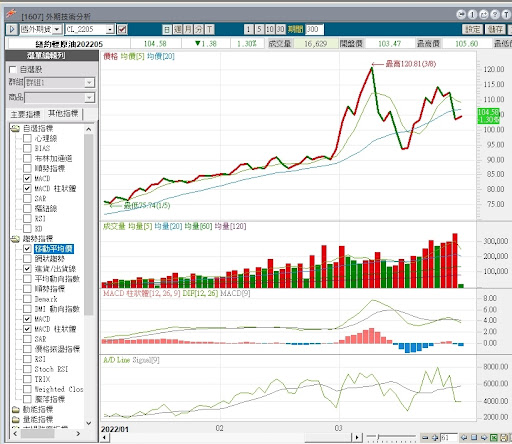Click the minus zoom-out icon

(425, 437)
